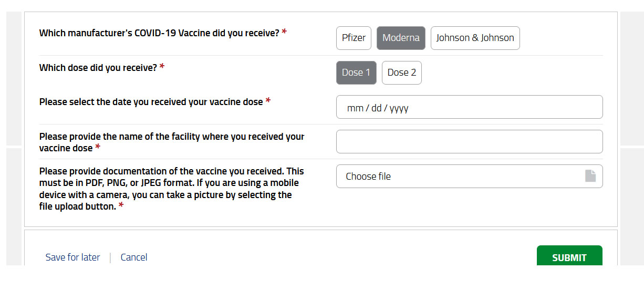Click the documentation upload instructions text
Screen dimensions: 644x290
point(171,189)
